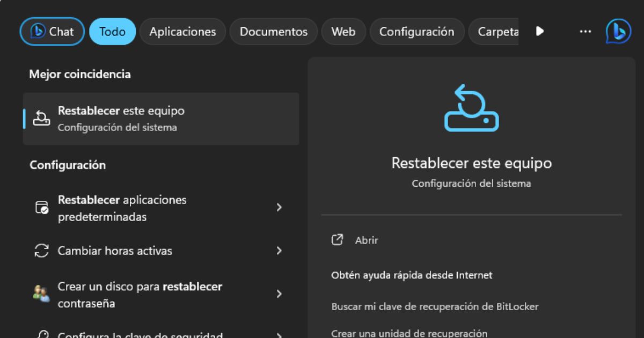The height and width of the screenshot is (338, 644).
Task: Click the reset PC icon in best match
Action: click(41, 119)
